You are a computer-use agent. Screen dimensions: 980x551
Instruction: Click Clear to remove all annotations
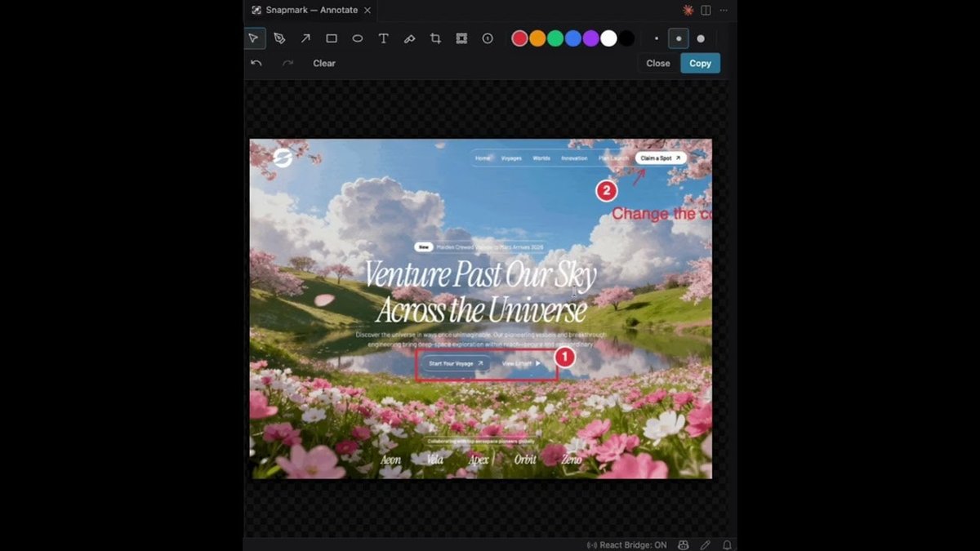(x=323, y=63)
